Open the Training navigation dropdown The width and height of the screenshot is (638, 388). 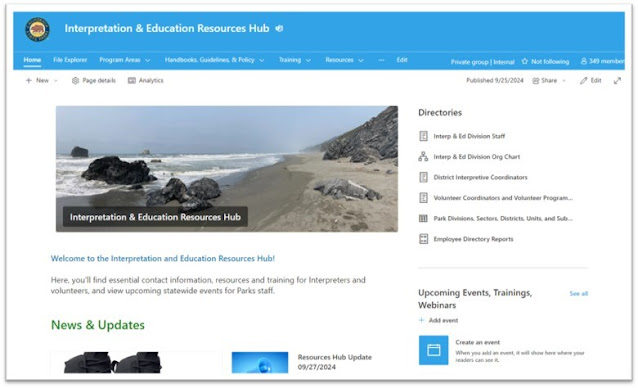pos(295,60)
